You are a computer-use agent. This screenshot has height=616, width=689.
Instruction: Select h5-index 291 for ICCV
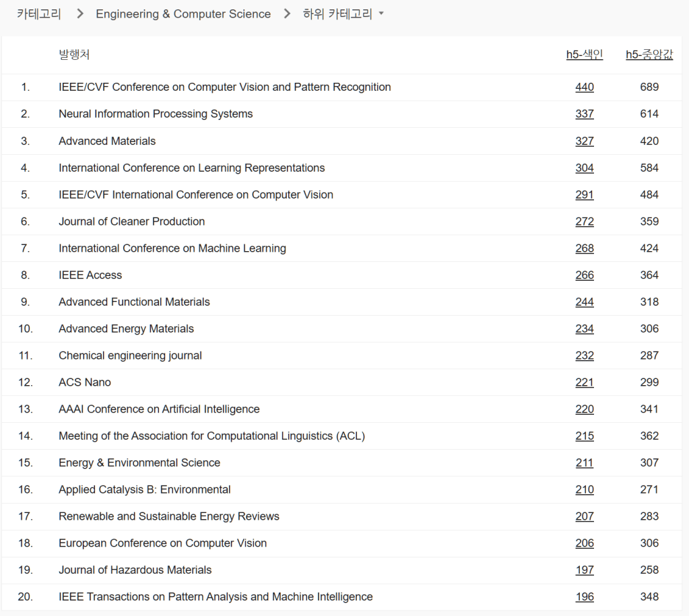584,195
